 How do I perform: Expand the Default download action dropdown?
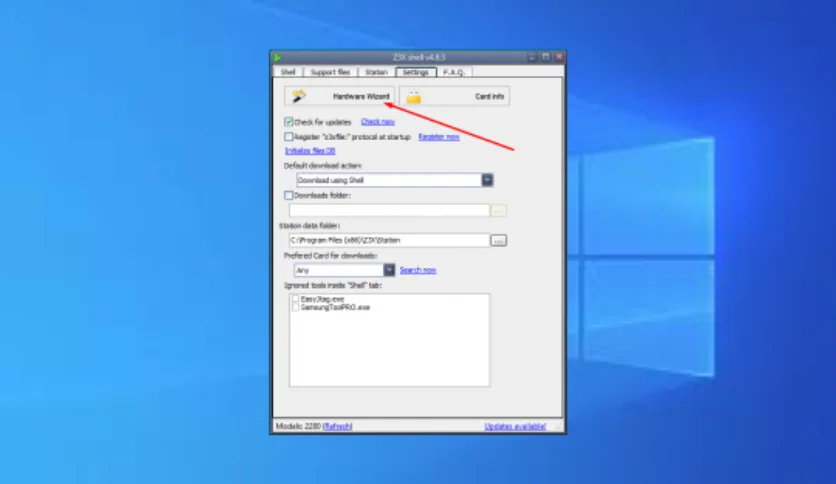point(487,180)
